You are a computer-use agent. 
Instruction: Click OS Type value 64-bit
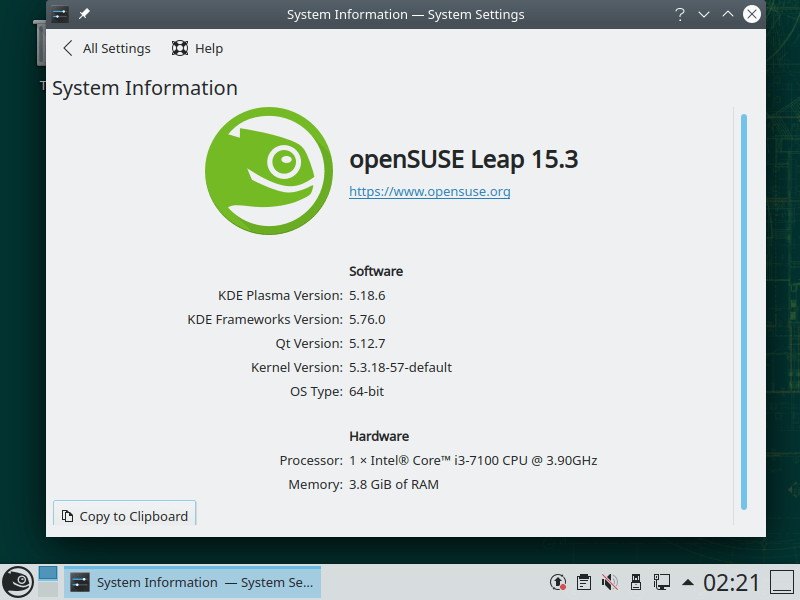tap(366, 391)
